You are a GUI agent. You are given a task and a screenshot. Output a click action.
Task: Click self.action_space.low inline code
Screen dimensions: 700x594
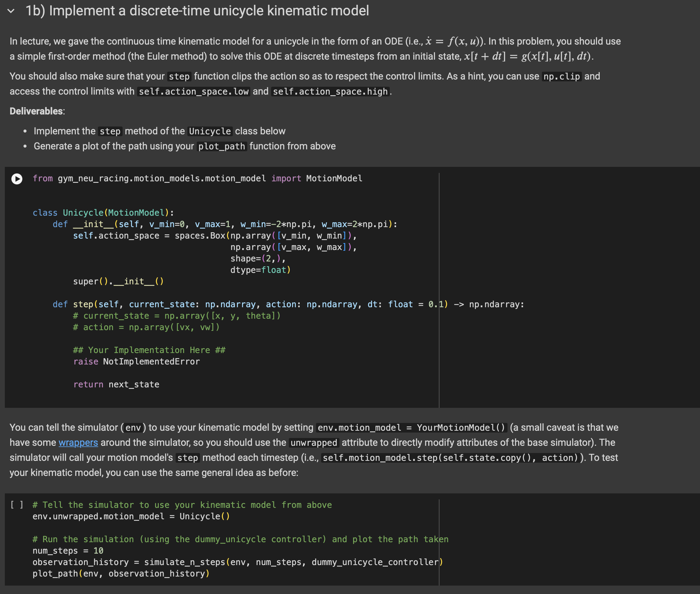pos(194,92)
